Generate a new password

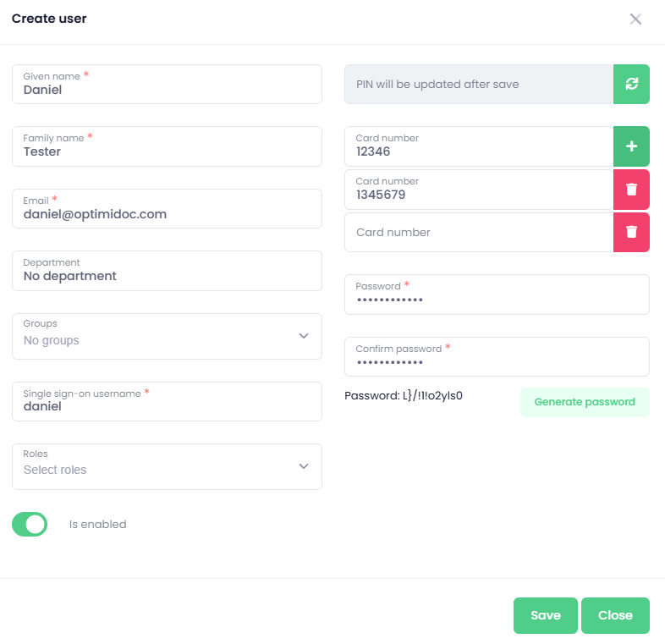(585, 402)
